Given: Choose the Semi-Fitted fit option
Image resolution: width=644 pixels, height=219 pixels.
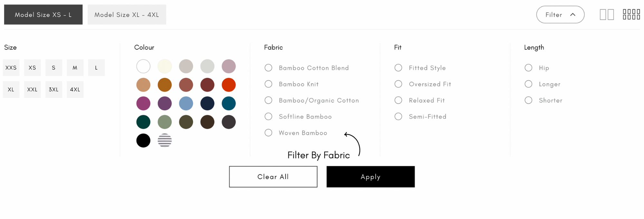Looking at the screenshot, I should tap(398, 116).
